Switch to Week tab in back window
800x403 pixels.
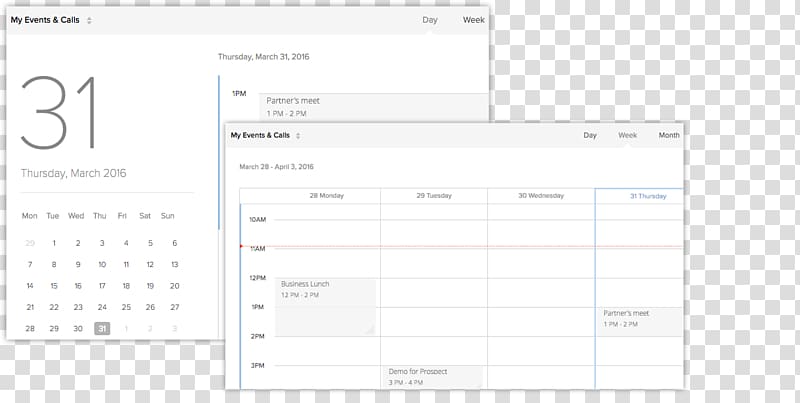(x=474, y=20)
